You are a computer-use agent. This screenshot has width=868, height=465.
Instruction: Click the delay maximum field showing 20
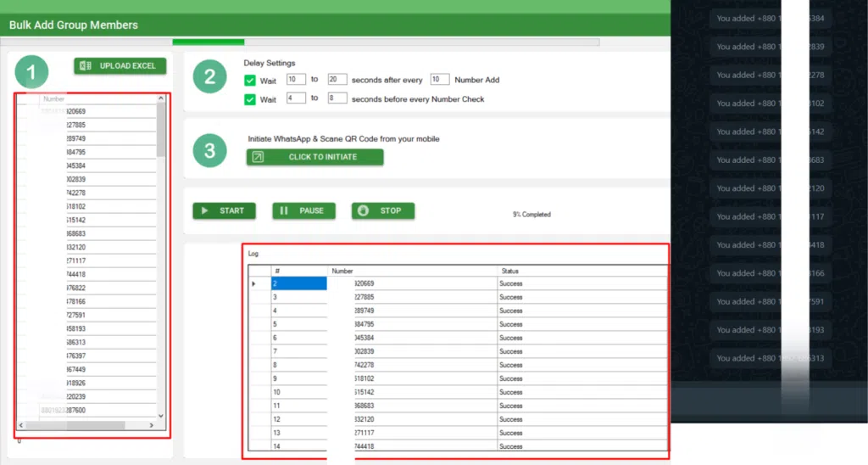[x=337, y=79]
